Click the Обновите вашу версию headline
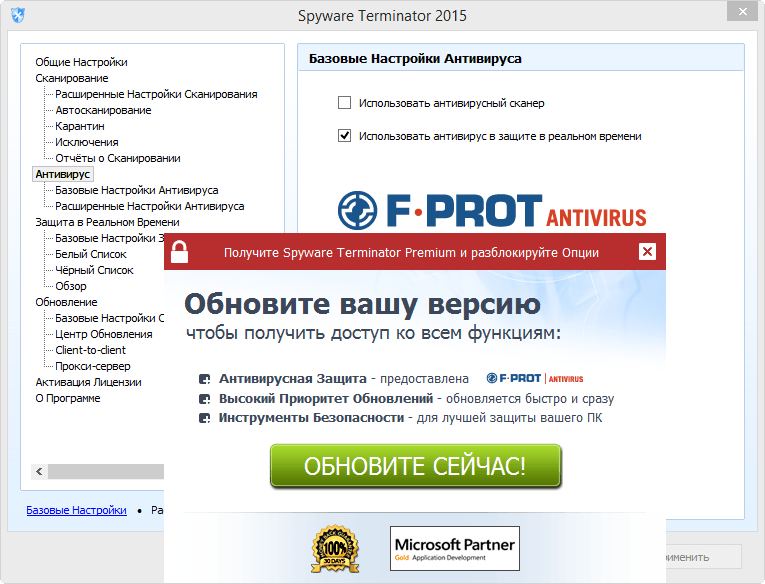The image size is (765, 584). click(362, 304)
